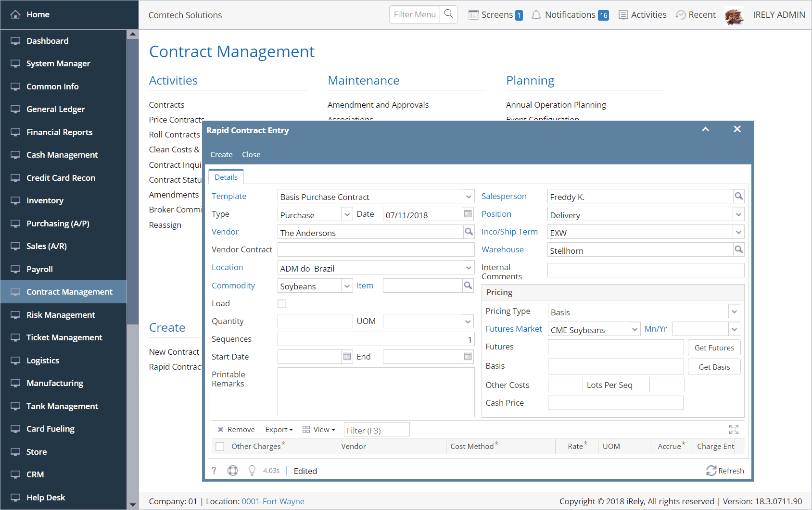Toggle the Load checkbox
Screen dimensions: 812x510
(282, 304)
